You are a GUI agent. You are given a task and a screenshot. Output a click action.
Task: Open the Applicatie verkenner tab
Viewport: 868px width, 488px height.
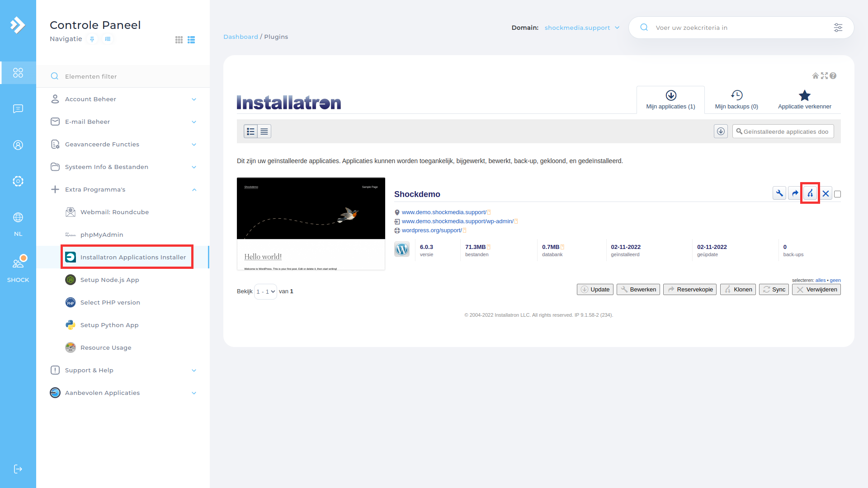(x=805, y=99)
